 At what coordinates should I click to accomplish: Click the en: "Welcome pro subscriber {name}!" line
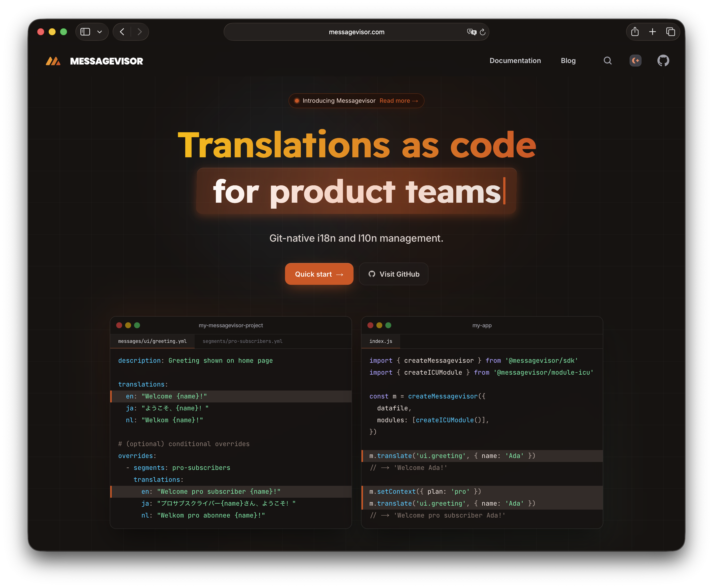coord(231,491)
